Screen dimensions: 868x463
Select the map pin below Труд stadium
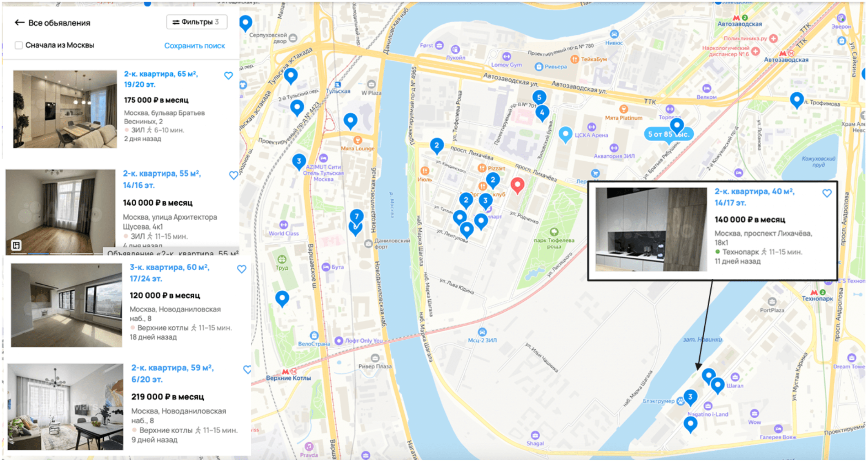(x=282, y=298)
